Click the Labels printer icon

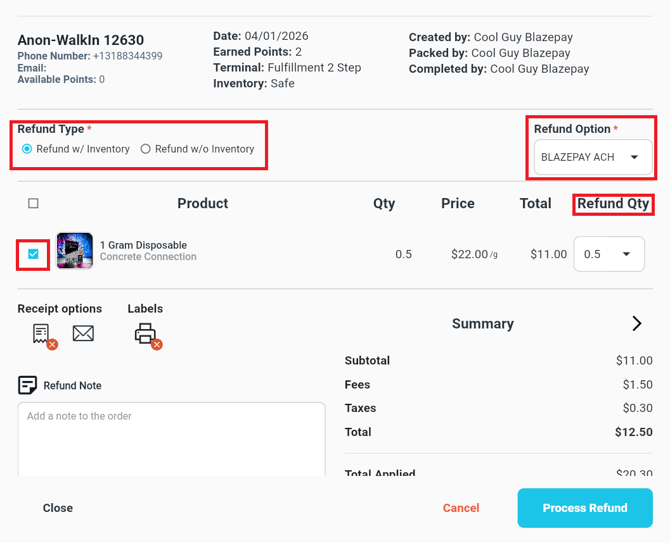(146, 334)
